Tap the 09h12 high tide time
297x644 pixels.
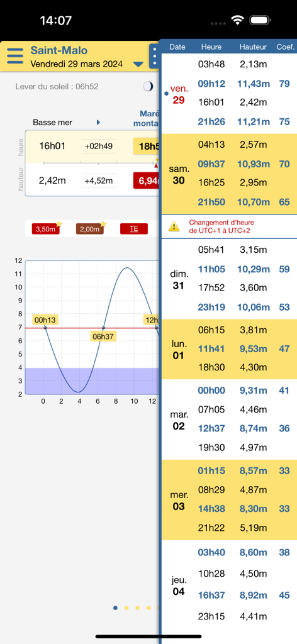(211, 84)
